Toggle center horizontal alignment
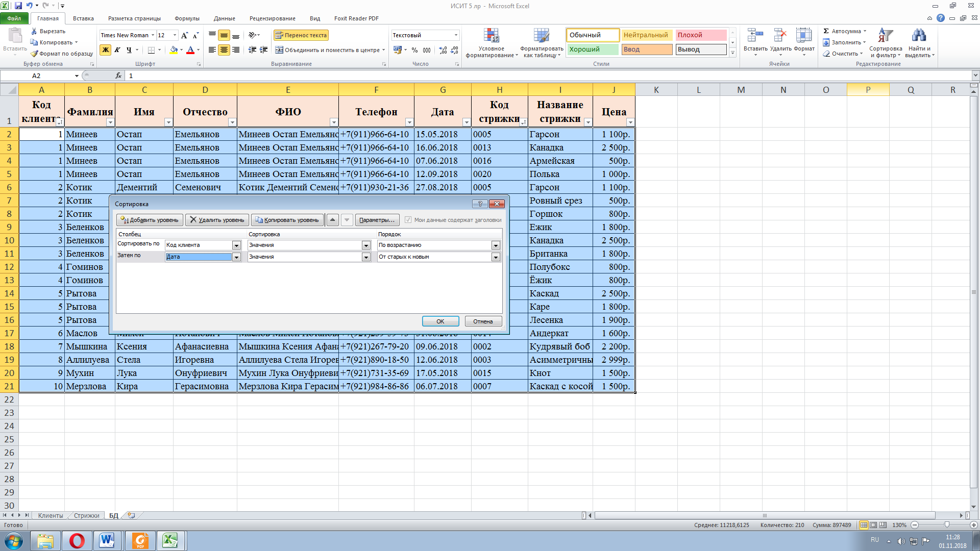 coord(224,50)
